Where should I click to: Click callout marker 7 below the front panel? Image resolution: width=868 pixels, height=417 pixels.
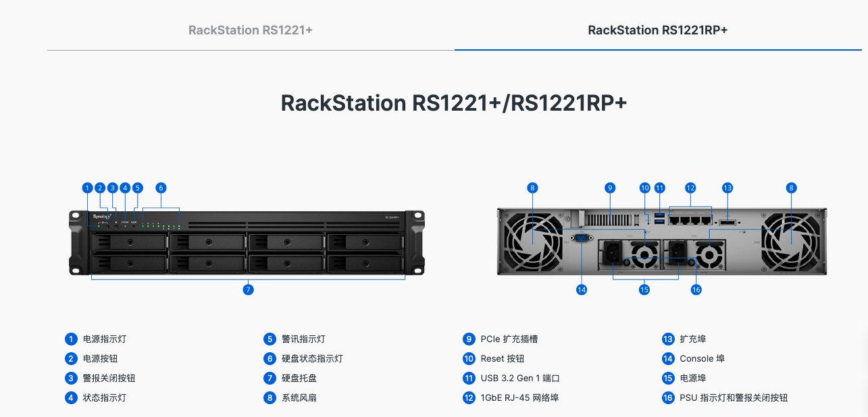pyautogui.click(x=248, y=289)
